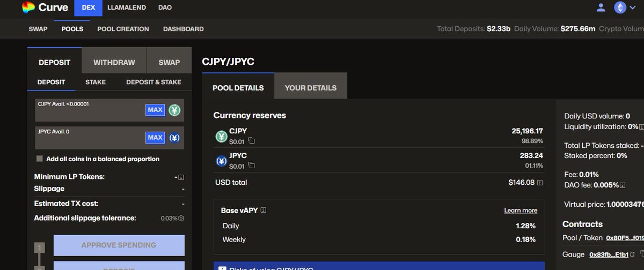644x270 pixels.
Task: Open the DAO app
Action: tap(165, 7)
